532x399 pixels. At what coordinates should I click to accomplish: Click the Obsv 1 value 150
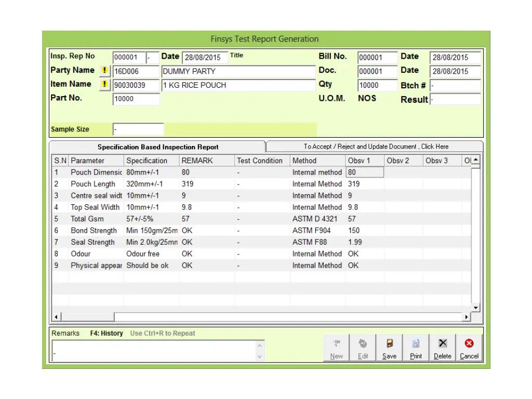(x=365, y=231)
